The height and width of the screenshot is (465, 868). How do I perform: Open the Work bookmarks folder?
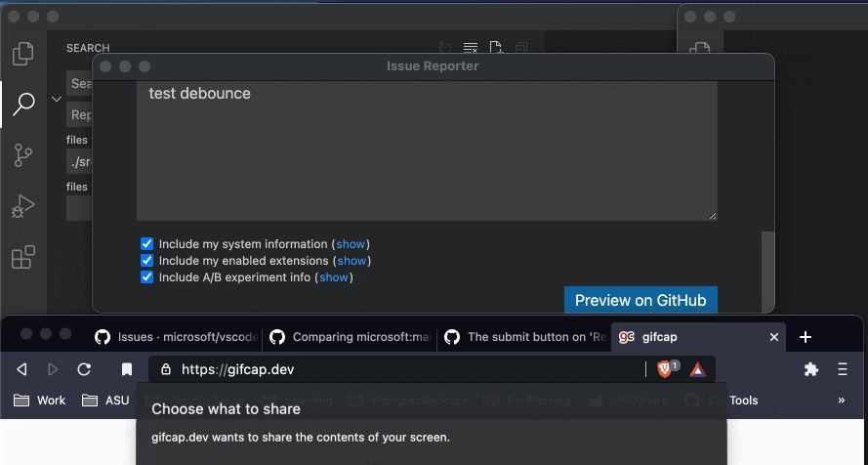click(x=39, y=401)
